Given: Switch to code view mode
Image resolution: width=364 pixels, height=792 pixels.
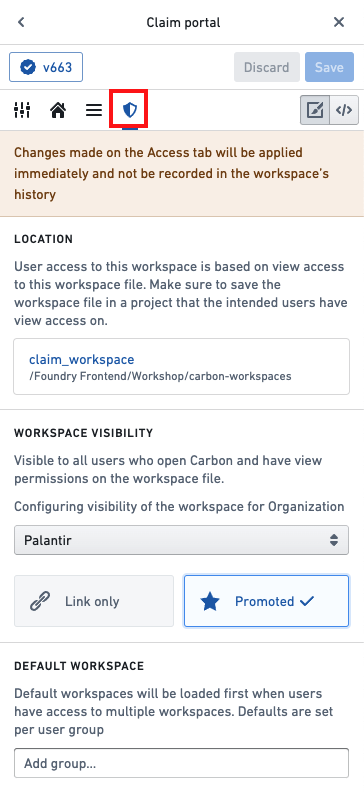Looking at the screenshot, I should tap(344, 110).
